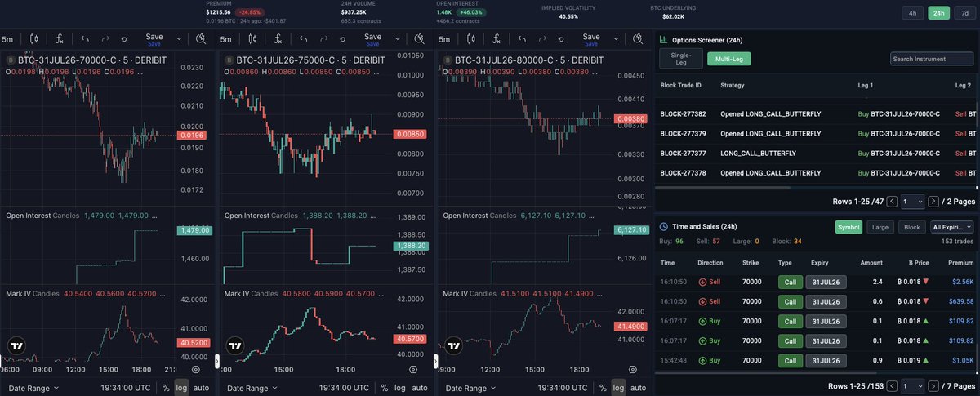Screen dimensions: 980x396
Task: Click quick search icon in 80000-C chart toolbar
Action: (x=638, y=38)
